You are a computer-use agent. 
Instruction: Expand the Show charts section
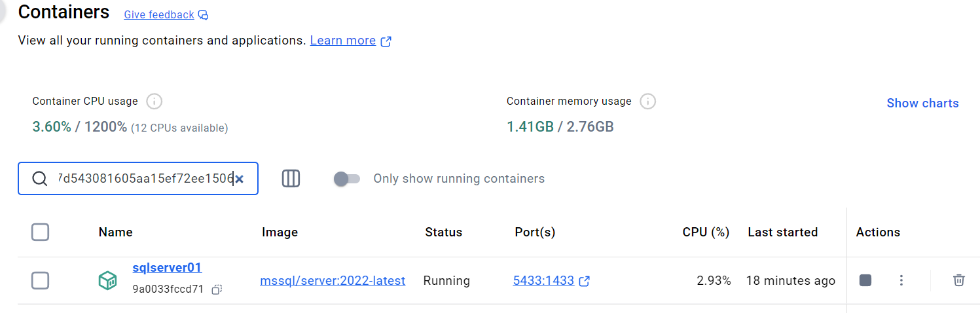922,103
